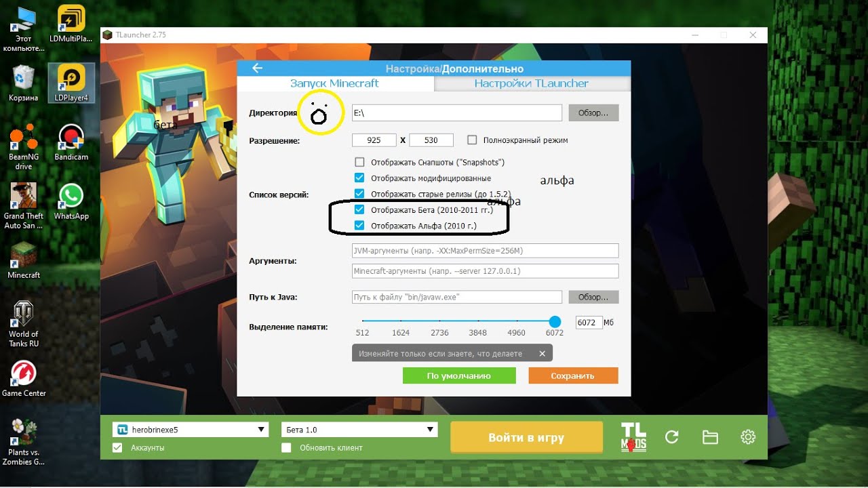Switch to Запуск Minecraft tab

pyautogui.click(x=335, y=83)
